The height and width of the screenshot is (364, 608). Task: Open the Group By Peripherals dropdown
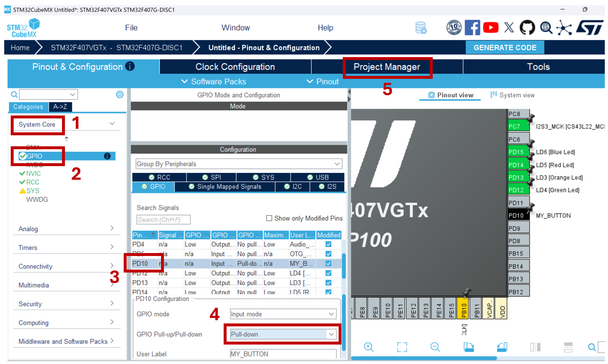[239, 164]
